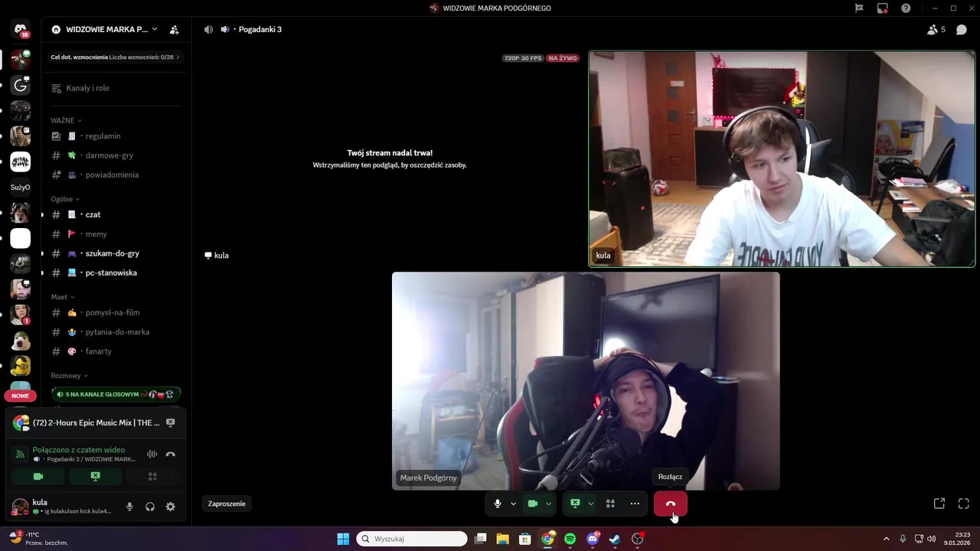Collapse the Rozmowy category
The image size is (980, 551).
click(70, 376)
